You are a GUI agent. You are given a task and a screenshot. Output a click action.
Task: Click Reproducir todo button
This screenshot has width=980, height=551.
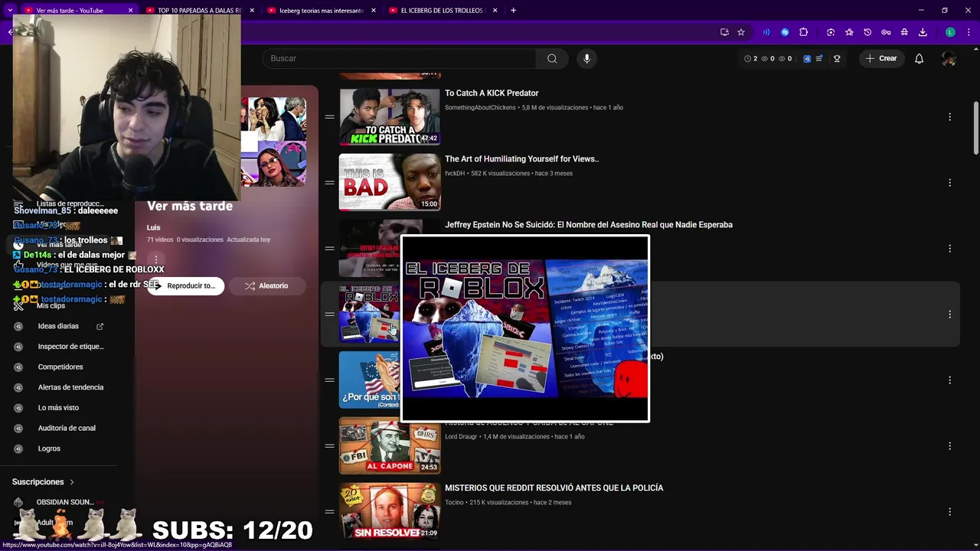[186, 285]
